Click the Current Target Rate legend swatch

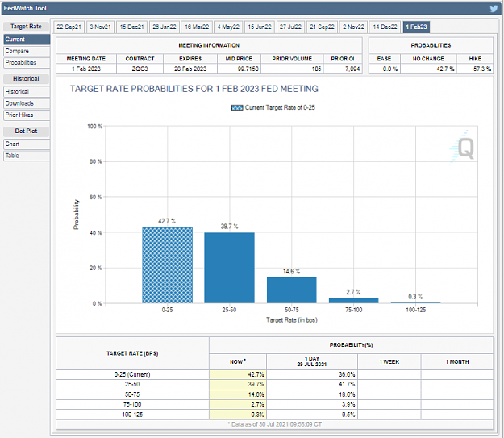click(x=237, y=108)
